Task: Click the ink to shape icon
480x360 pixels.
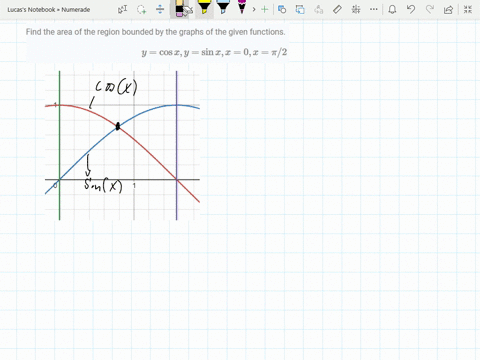Action: click(300, 9)
